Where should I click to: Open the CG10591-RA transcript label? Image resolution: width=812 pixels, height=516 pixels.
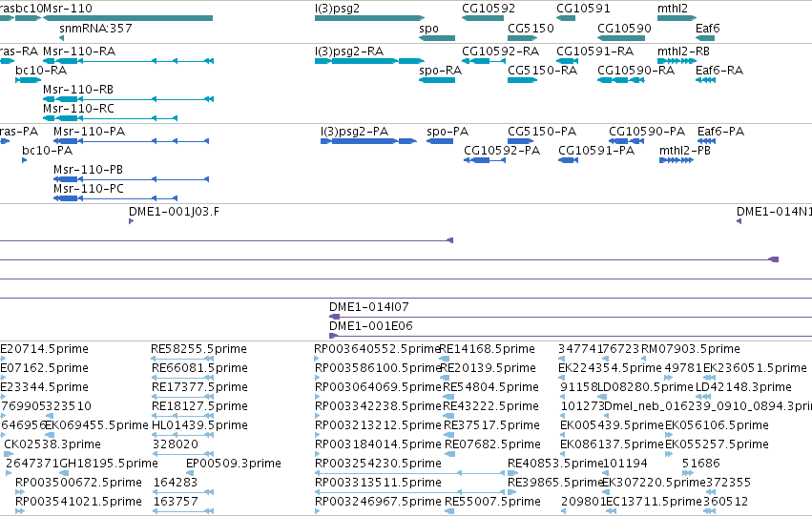(595, 52)
